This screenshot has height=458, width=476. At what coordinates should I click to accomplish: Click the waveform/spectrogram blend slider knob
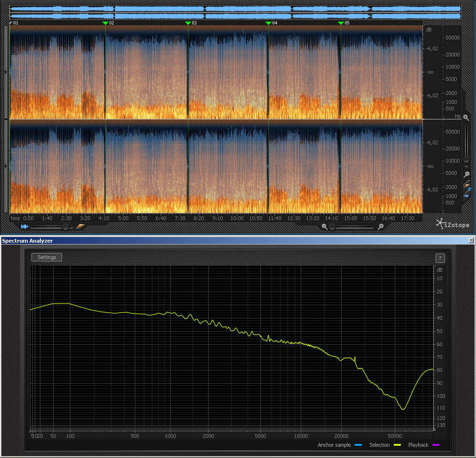point(65,227)
